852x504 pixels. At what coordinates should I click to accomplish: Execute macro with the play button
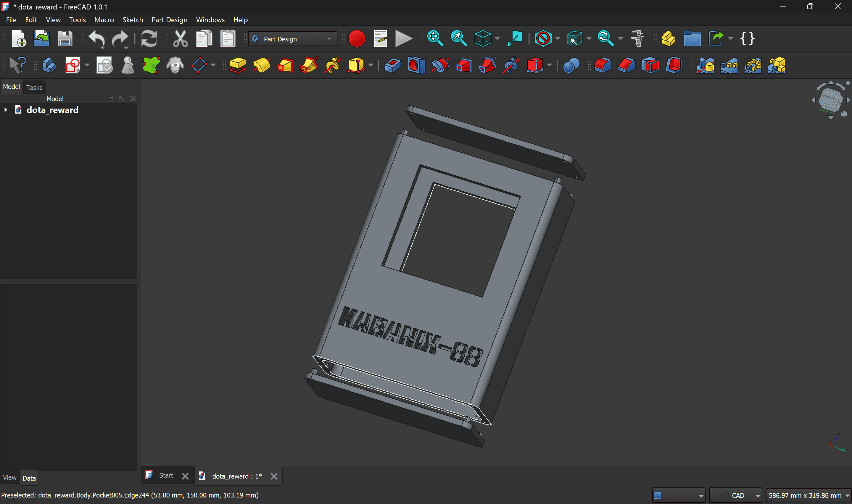coord(404,39)
